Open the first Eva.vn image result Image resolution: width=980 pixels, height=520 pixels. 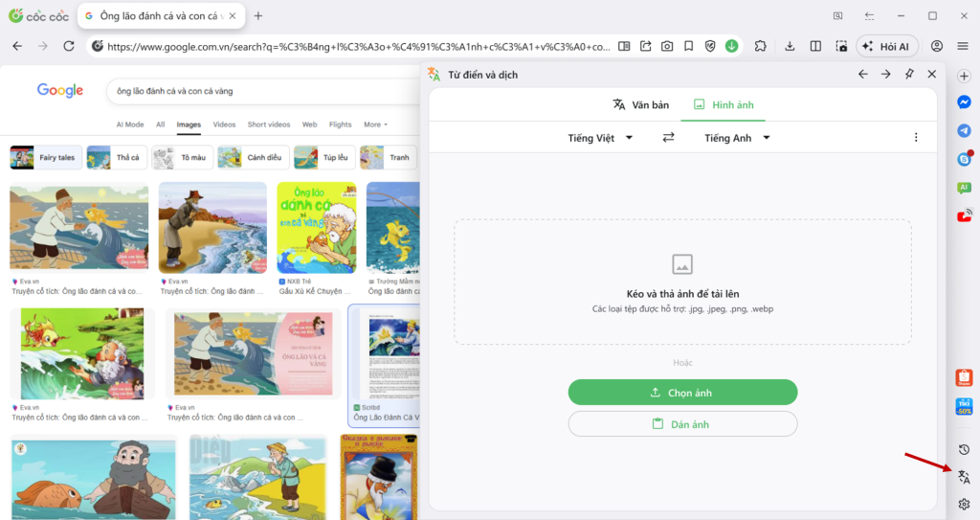click(79, 228)
